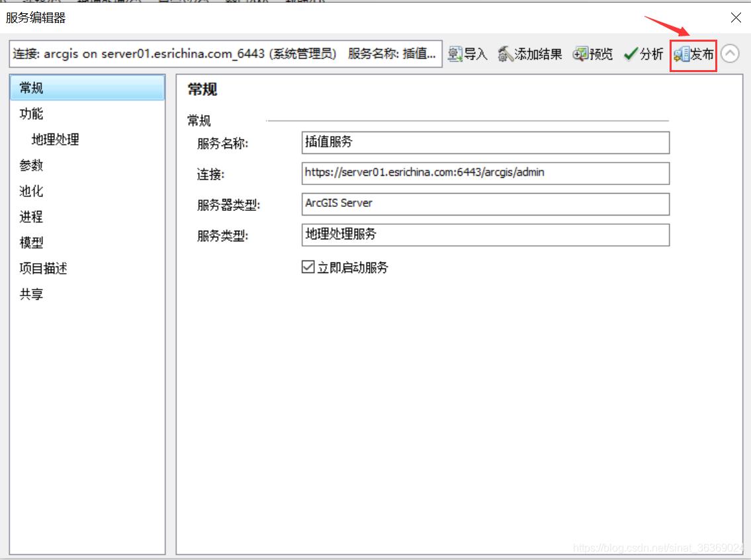Collapse the toolbar using the circular chevron
The image size is (751, 560).
730,55
